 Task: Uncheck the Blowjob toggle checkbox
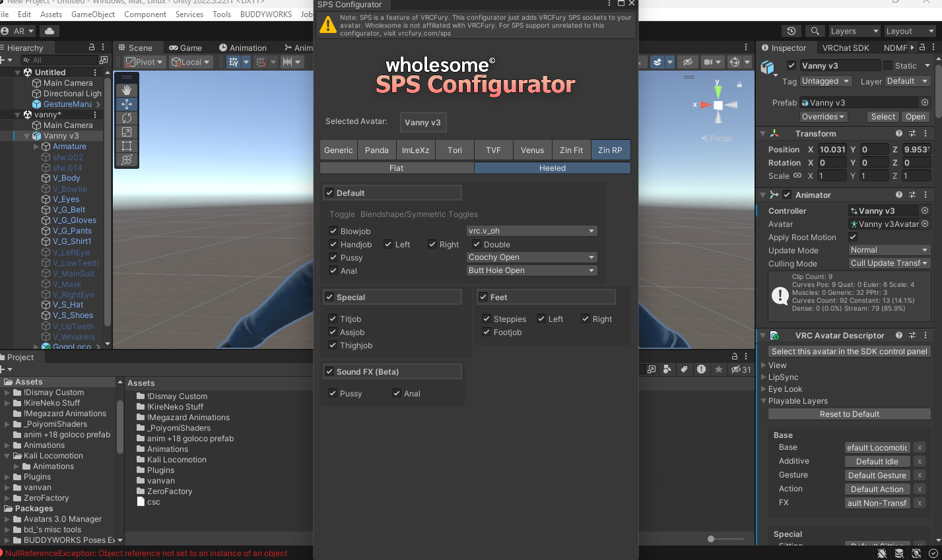[333, 231]
